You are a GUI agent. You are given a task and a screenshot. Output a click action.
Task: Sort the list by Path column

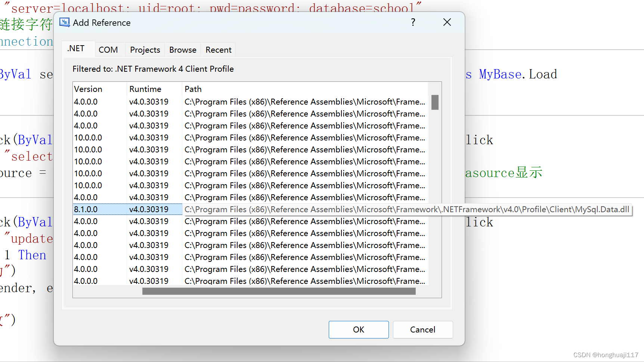point(193,89)
